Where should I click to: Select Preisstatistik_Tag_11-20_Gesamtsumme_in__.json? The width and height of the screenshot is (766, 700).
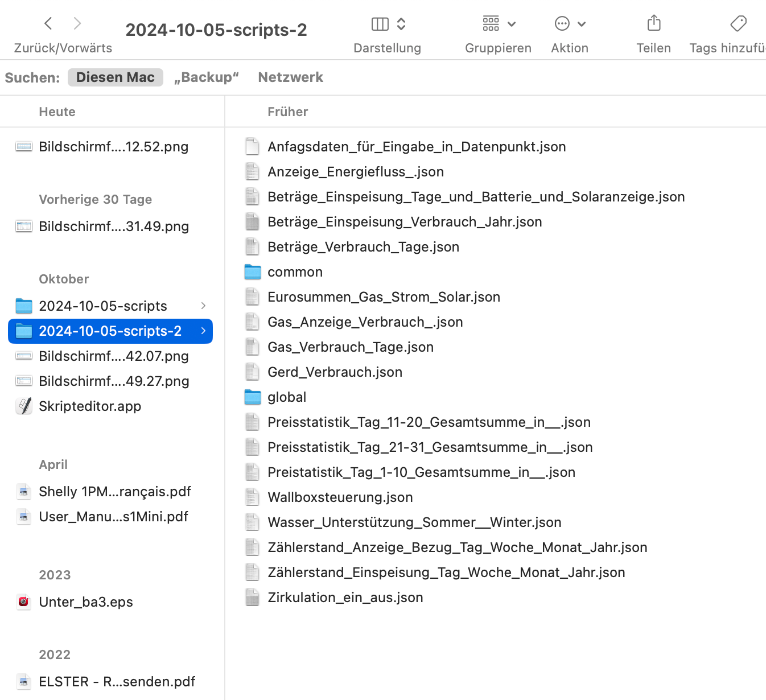coord(429,422)
